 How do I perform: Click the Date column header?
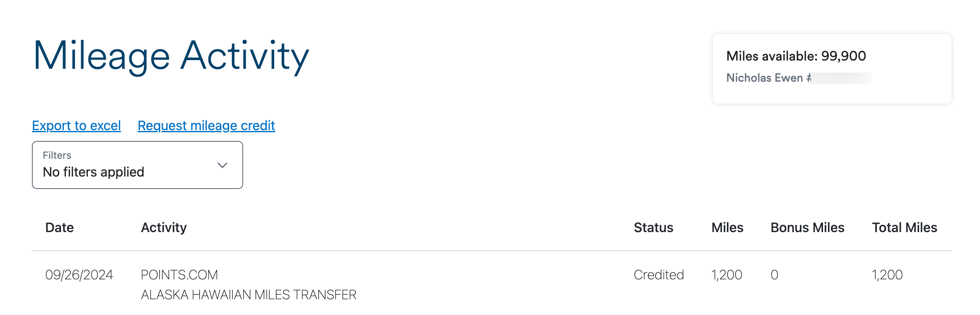(x=60, y=228)
